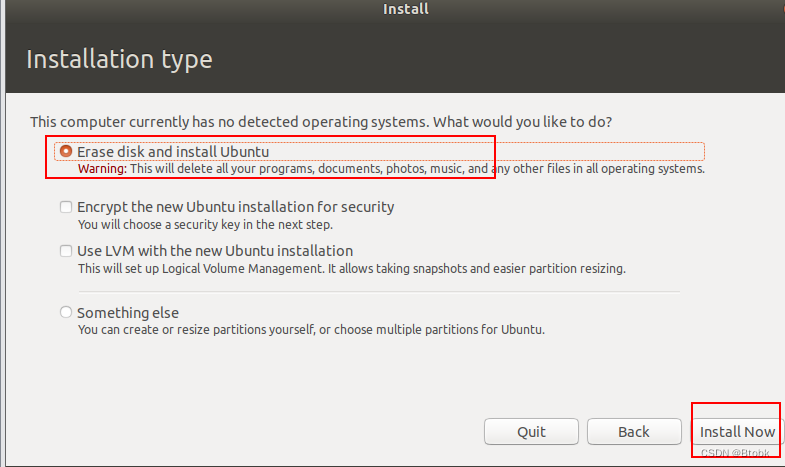Tick the Encrypt new Ubuntu installation checkbox box

[x=66, y=207]
